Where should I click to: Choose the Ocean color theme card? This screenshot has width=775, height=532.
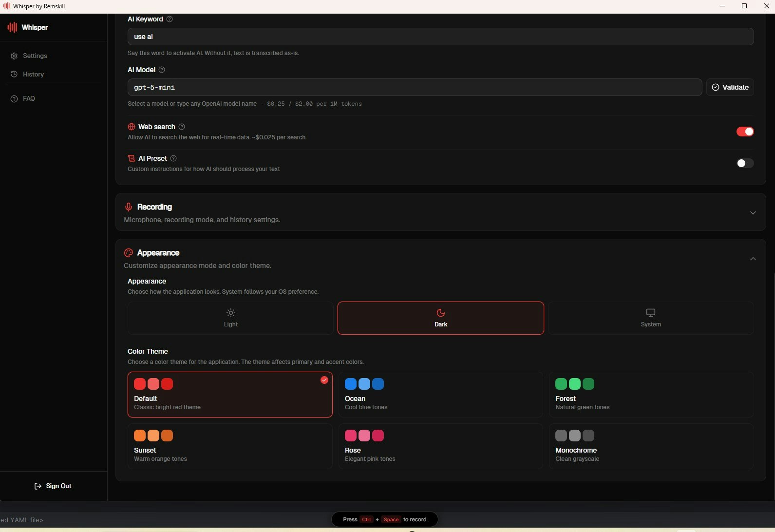[x=441, y=395]
